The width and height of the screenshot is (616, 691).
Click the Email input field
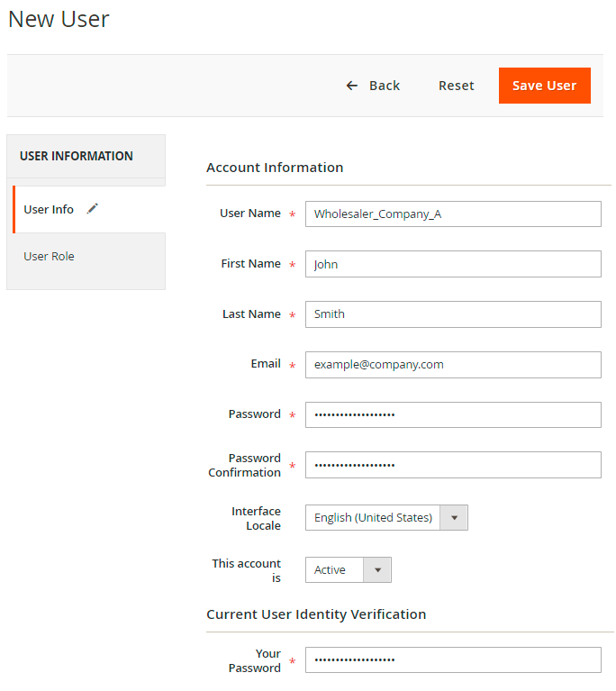(x=453, y=365)
